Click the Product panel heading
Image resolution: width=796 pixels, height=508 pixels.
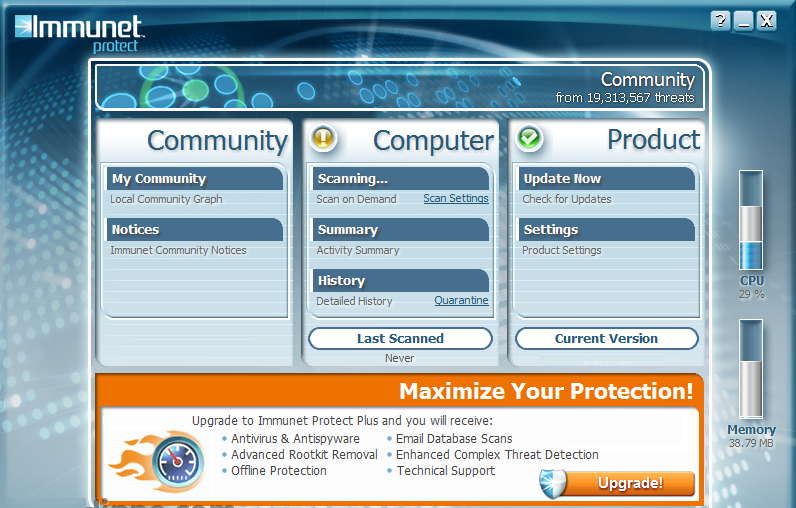click(x=654, y=140)
